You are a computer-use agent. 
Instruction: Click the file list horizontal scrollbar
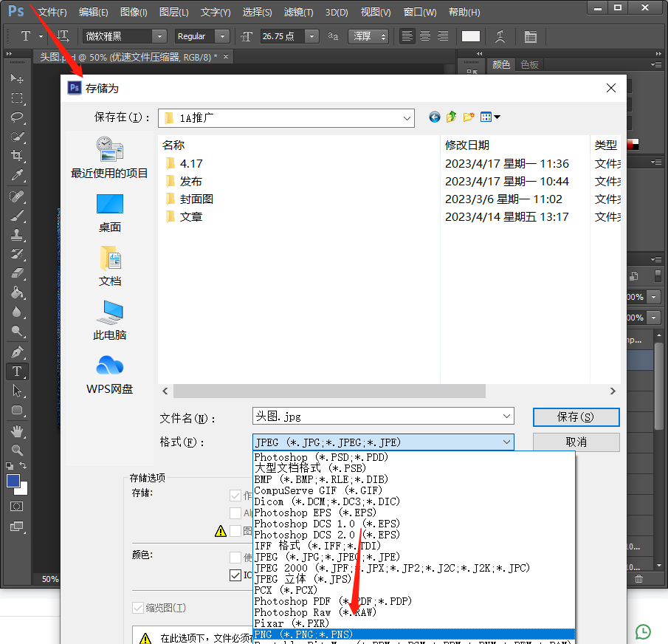[x=329, y=391]
